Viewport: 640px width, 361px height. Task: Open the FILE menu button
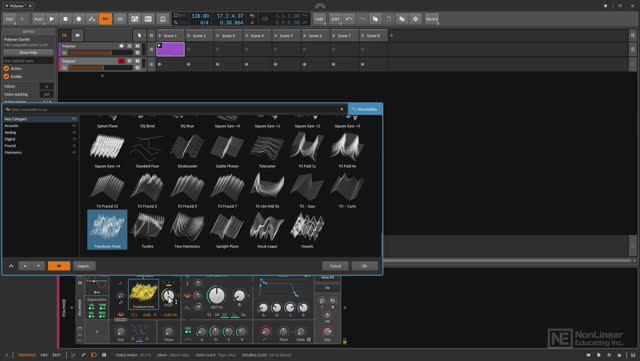coord(9,19)
